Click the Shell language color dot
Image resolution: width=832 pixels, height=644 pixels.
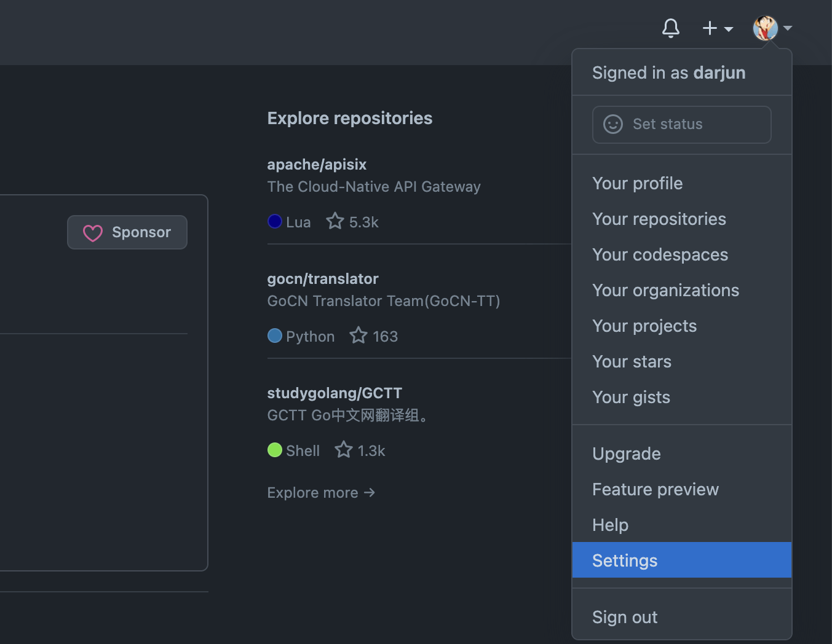275,450
